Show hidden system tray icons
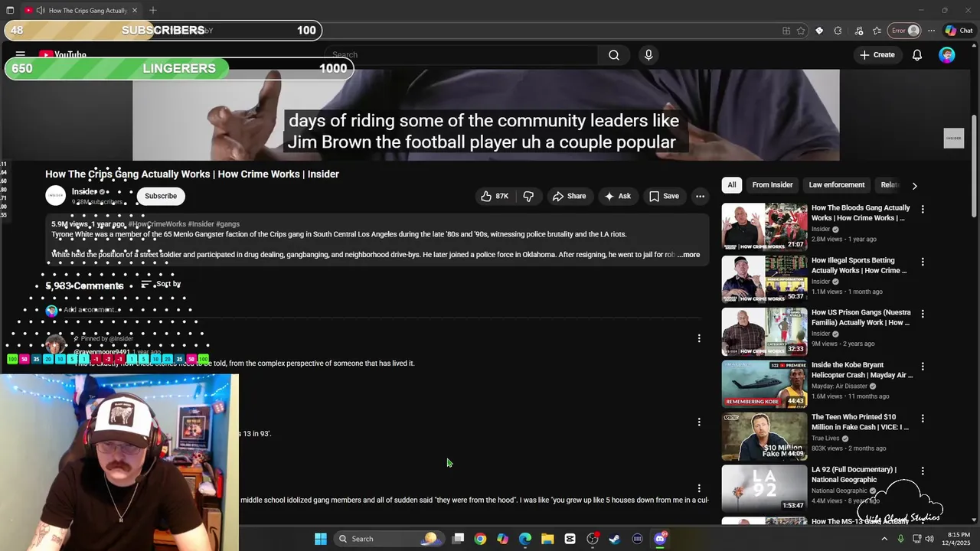The image size is (980, 551). point(884,539)
